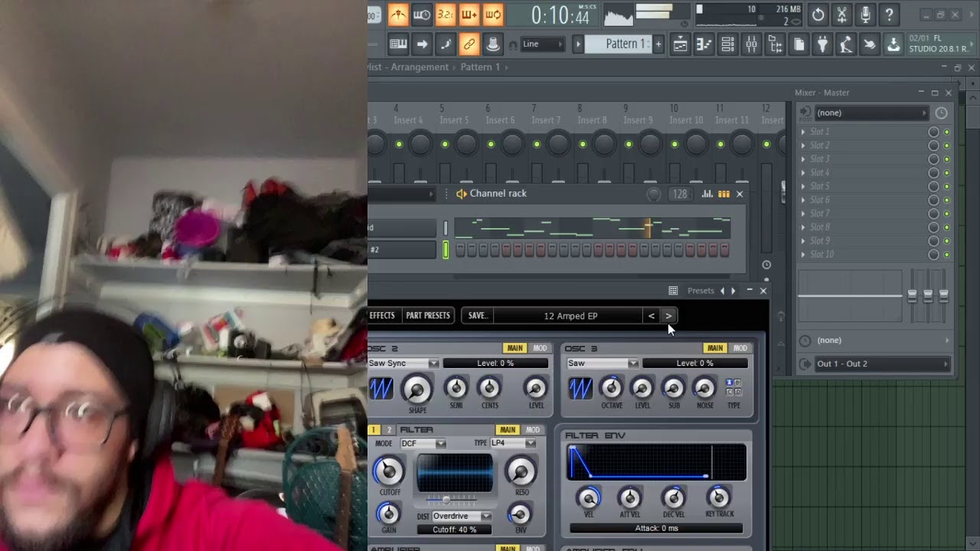Toggle enable LED for Slot 1
980x551 pixels.
(946, 132)
